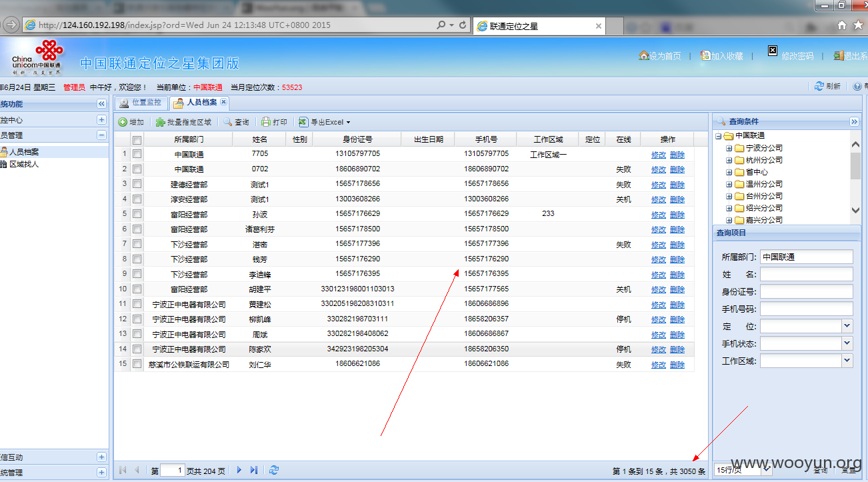
Task: Click the top refresh (刷新) button
Action: (x=828, y=87)
